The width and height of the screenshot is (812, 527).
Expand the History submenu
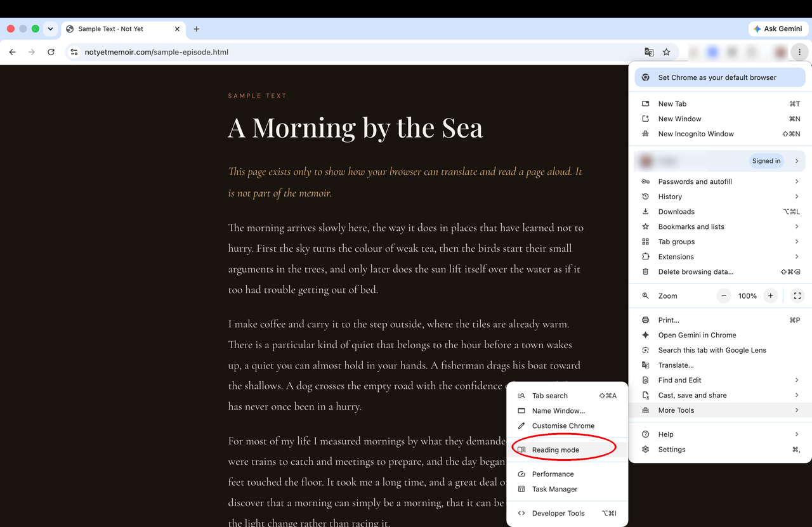(720, 197)
